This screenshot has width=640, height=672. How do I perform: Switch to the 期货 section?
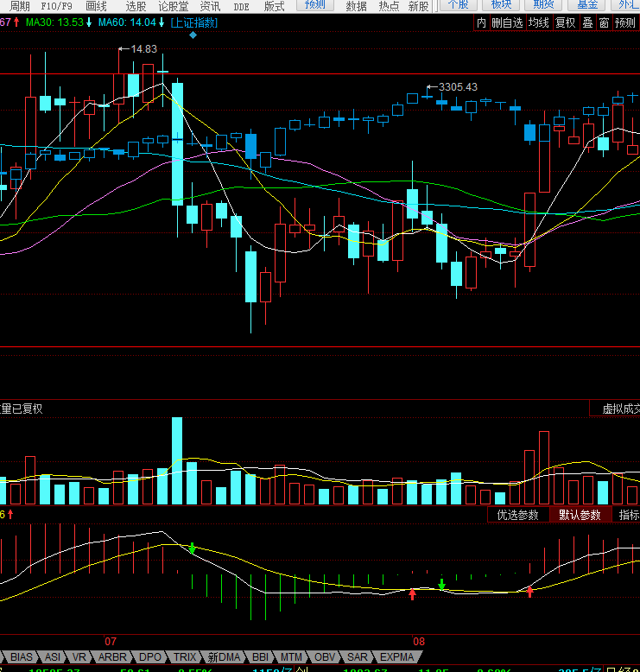(543, 5)
